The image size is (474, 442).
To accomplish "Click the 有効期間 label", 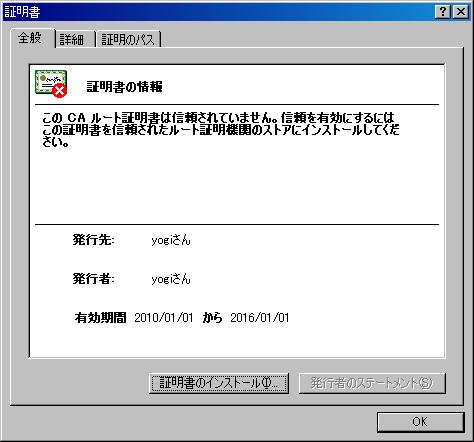I will click(100, 317).
